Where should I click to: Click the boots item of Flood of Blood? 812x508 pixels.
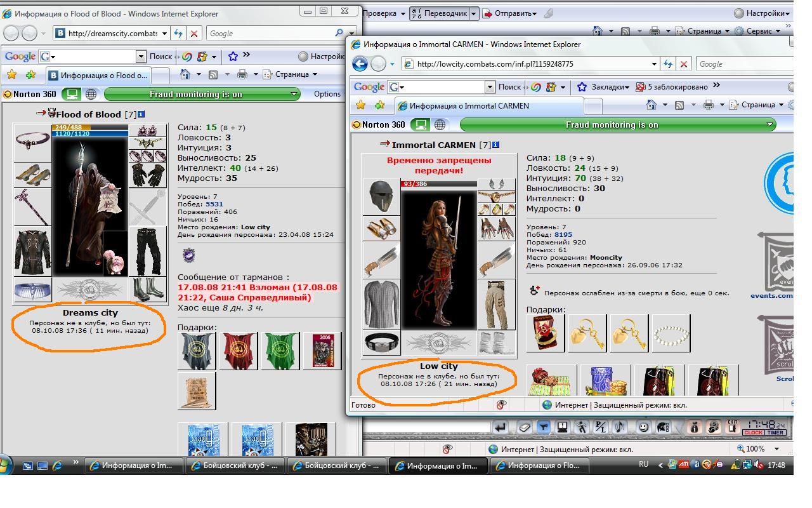pyautogui.click(x=148, y=289)
